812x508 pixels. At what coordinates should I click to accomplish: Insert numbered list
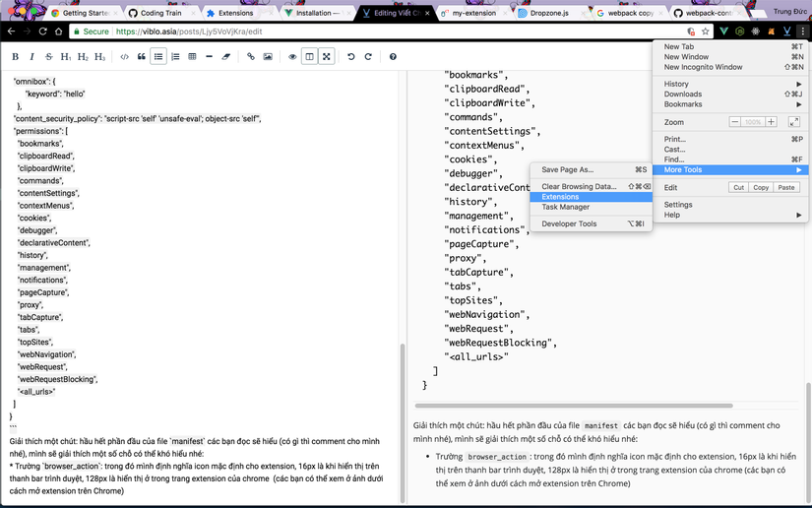pos(175,57)
